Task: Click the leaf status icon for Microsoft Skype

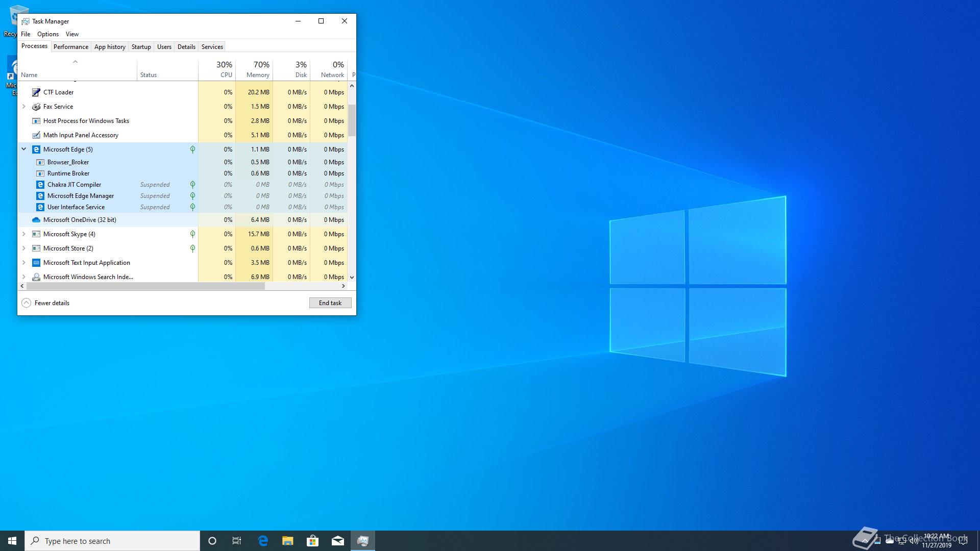Action: coord(192,234)
